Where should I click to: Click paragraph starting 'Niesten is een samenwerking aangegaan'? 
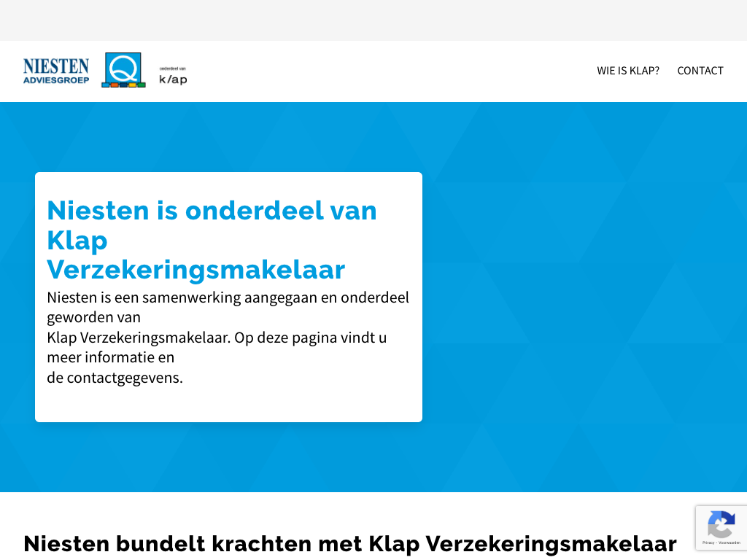tap(228, 337)
